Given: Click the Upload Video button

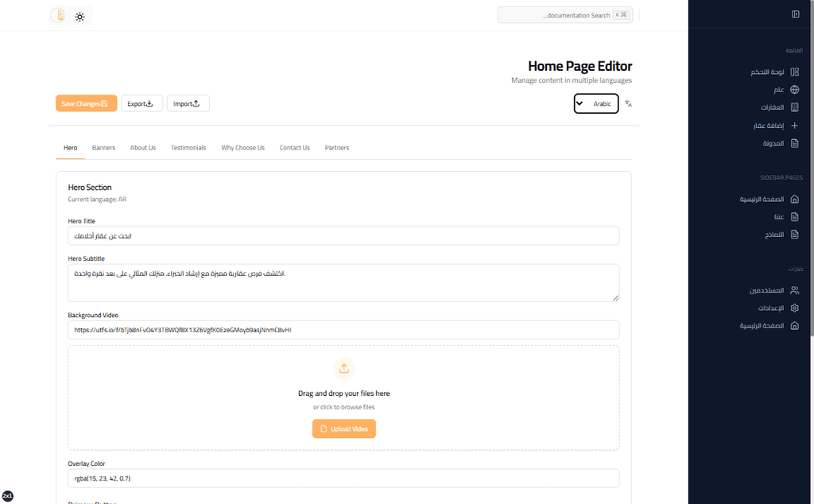Looking at the screenshot, I should coord(343,428).
